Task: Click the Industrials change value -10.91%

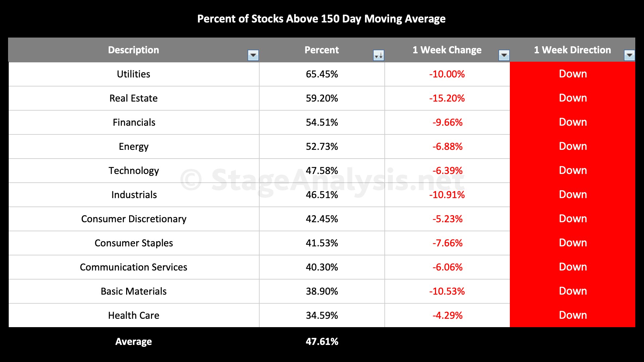Action: (x=447, y=195)
